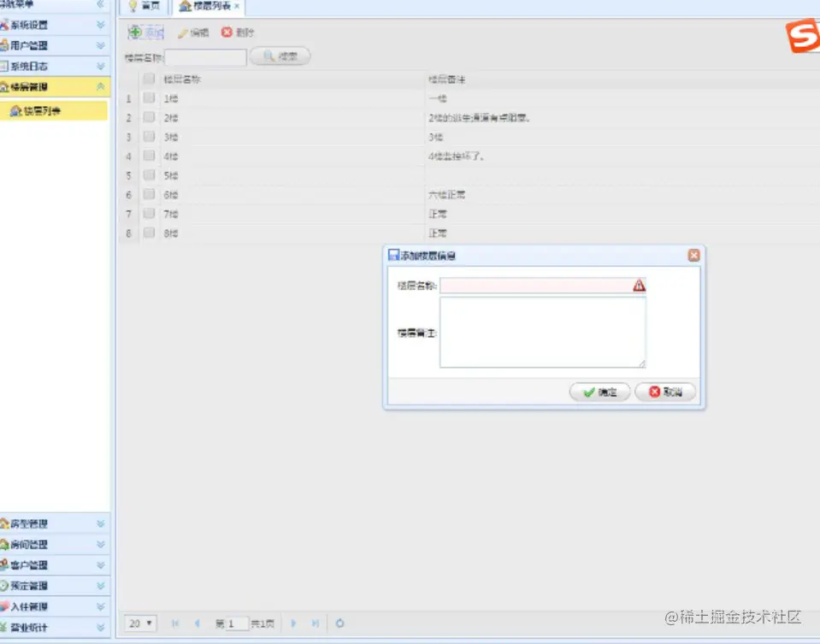Focus the 楼层备注 textarea in dialog
The width and height of the screenshot is (820, 644).
pyautogui.click(x=543, y=332)
